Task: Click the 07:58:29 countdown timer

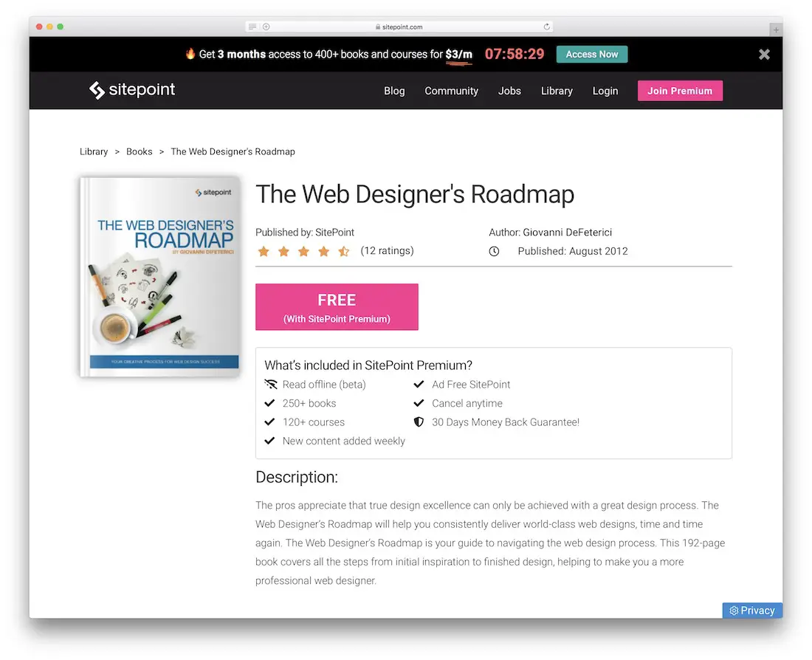Action: click(x=515, y=54)
